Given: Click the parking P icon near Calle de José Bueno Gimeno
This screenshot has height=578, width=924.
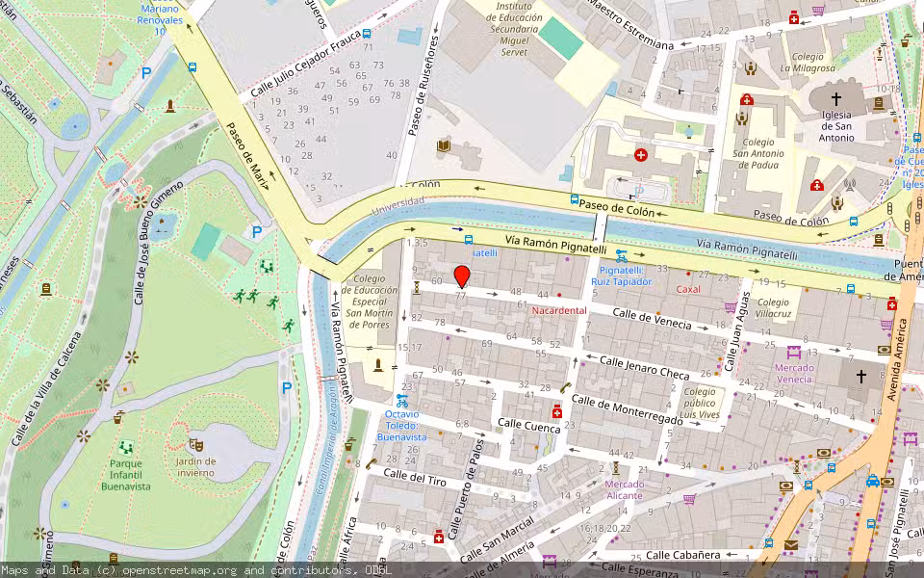Looking at the screenshot, I should click(x=257, y=232).
